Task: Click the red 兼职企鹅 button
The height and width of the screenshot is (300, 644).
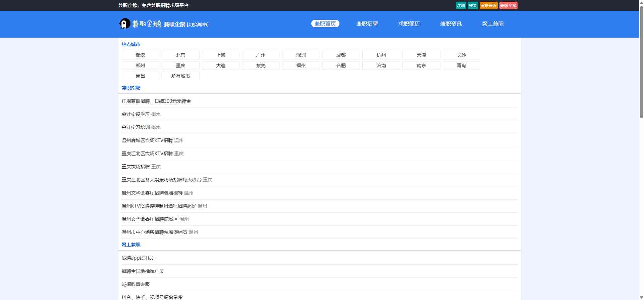Action: pyautogui.click(x=508, y=5)
